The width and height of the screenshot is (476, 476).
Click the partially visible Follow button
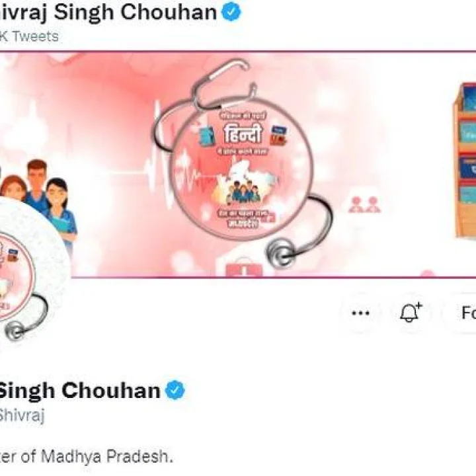(x=460, y=313)
